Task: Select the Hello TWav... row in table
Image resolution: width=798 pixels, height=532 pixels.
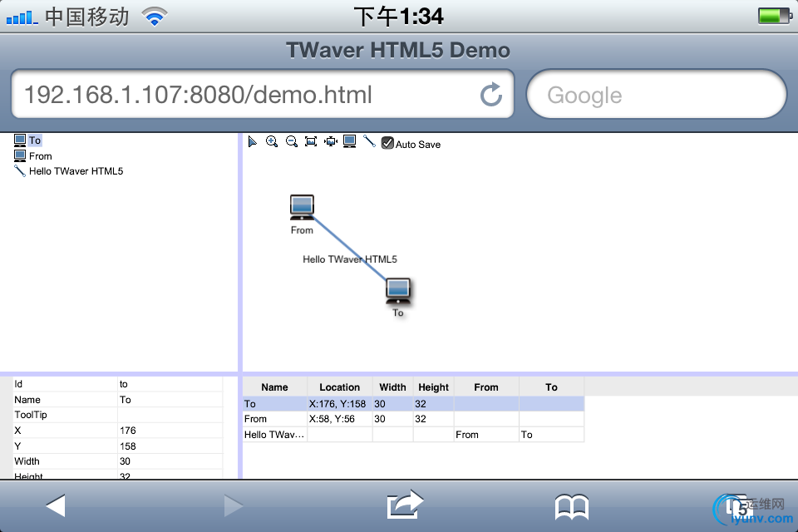Action: (x=413, y=435)
